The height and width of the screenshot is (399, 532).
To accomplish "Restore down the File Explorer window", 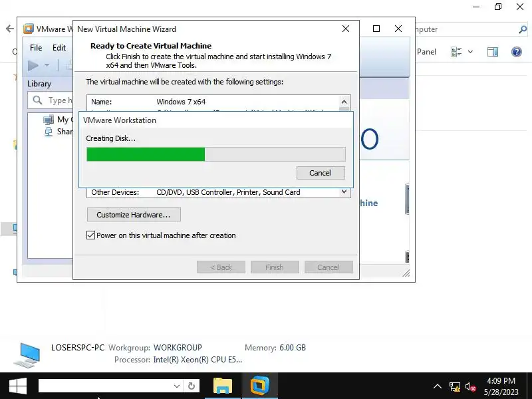I will click(498, 7).
